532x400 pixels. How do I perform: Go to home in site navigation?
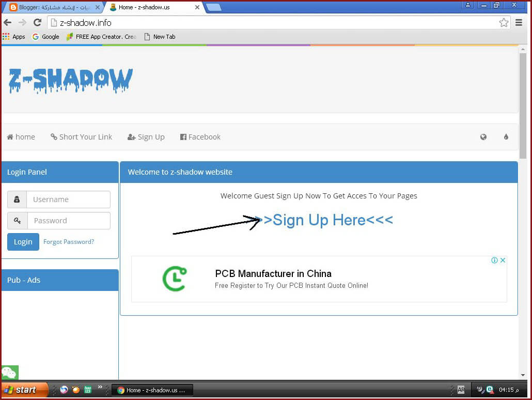(x=21, y=137)
